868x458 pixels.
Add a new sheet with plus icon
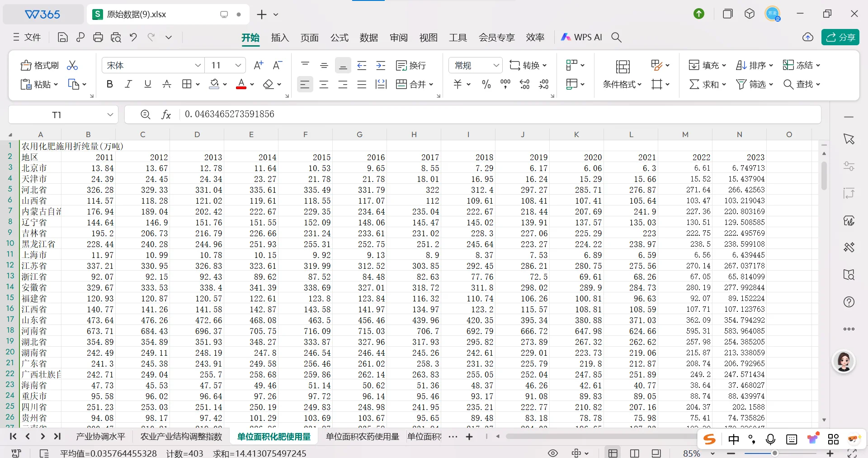point(469,437)
